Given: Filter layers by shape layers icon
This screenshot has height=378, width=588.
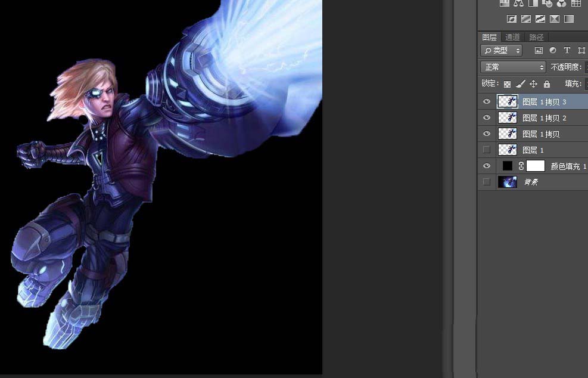Looking at the screenshot, I should 581,50.
